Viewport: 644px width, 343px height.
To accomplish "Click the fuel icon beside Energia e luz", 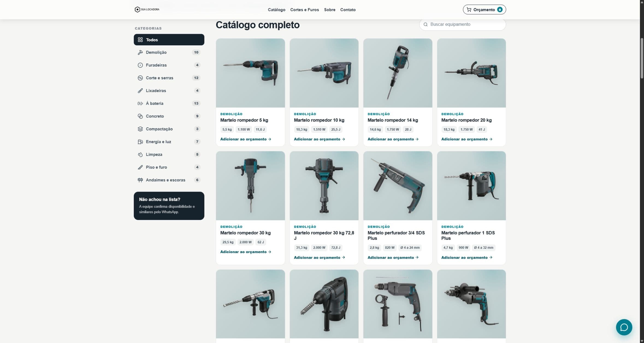I will (x=140, y=142).
